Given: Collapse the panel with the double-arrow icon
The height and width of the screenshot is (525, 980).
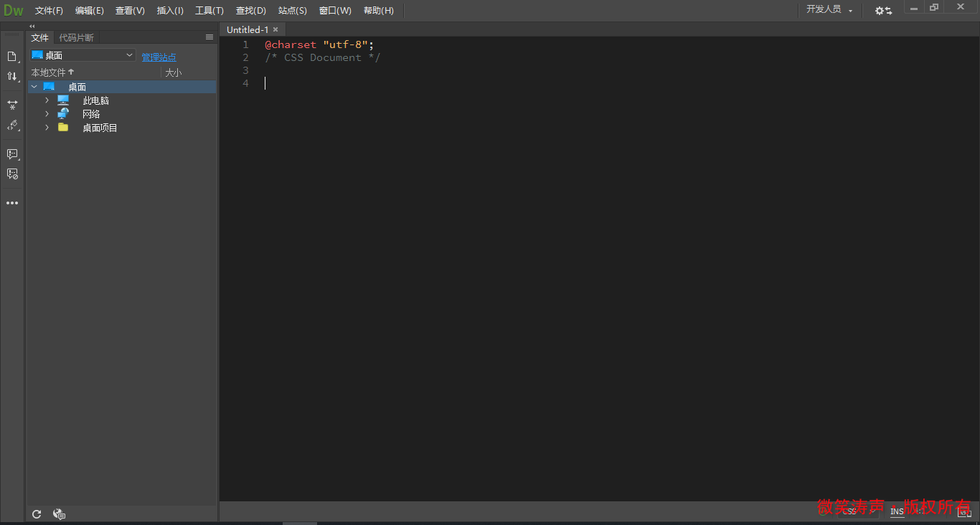Looking at the screenshot, I should [32, 26].
